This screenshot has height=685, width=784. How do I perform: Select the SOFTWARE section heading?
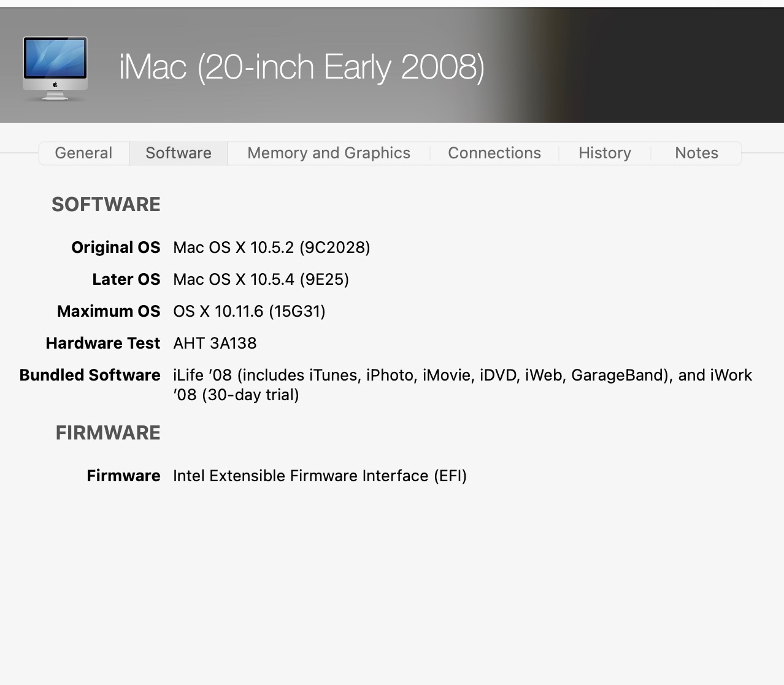tap(106, 204)
